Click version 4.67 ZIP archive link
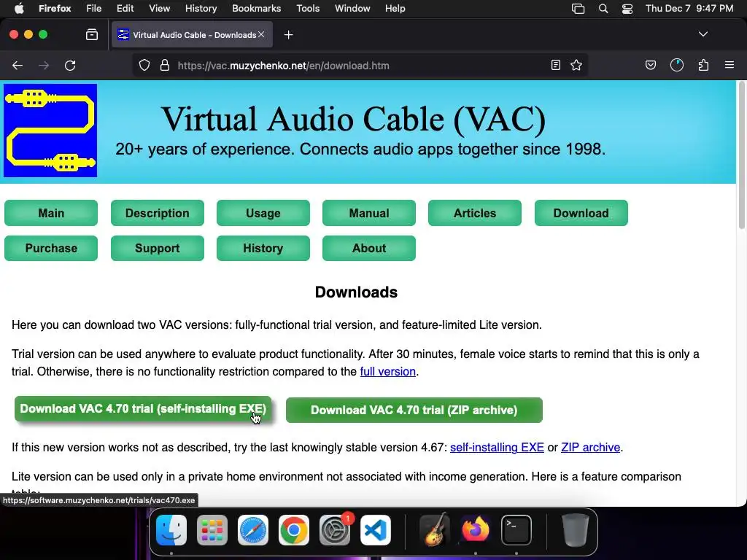This screenshot has height=560, width=747. coord(591,448)
